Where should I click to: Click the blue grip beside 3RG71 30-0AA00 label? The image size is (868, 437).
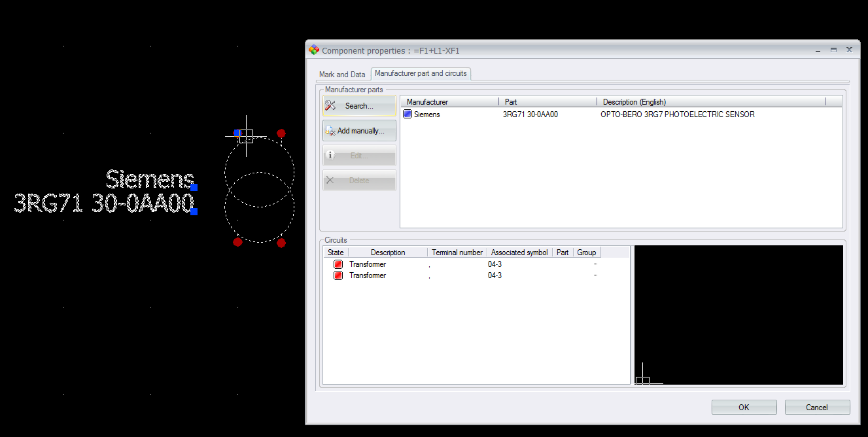pyautogui.click(x=194, y=211)
